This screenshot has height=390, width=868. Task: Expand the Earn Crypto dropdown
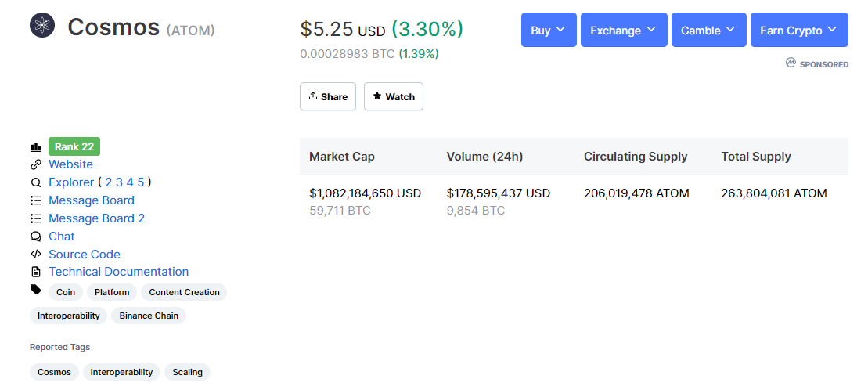click(799, 30)
